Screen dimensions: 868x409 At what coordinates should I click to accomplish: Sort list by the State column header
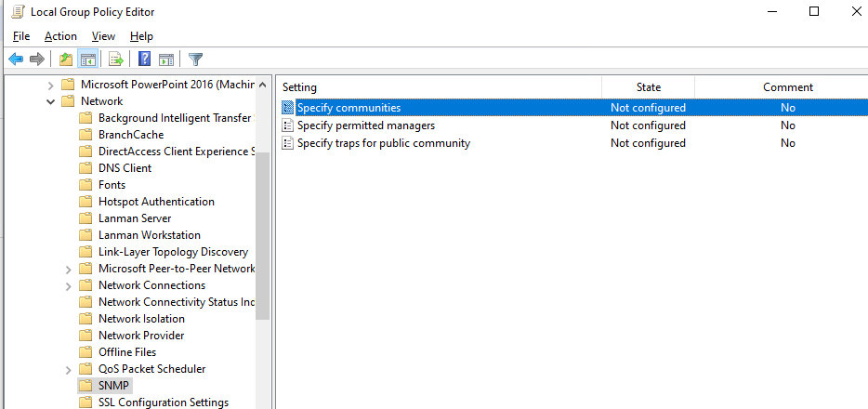click(649, 86)
